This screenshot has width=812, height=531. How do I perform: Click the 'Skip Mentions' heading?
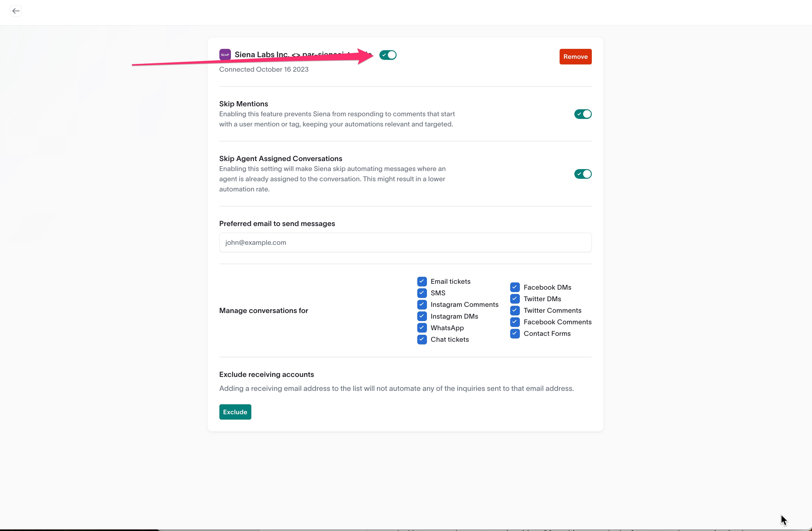(244, 104)
